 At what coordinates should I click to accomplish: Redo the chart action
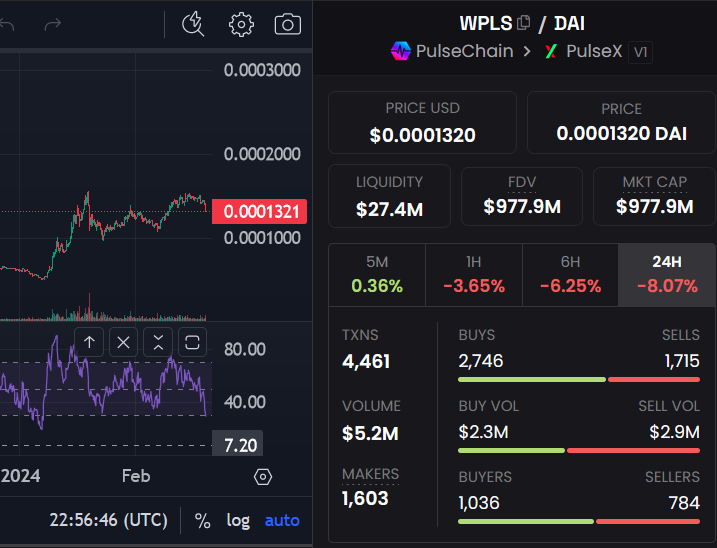pos(53,24)
